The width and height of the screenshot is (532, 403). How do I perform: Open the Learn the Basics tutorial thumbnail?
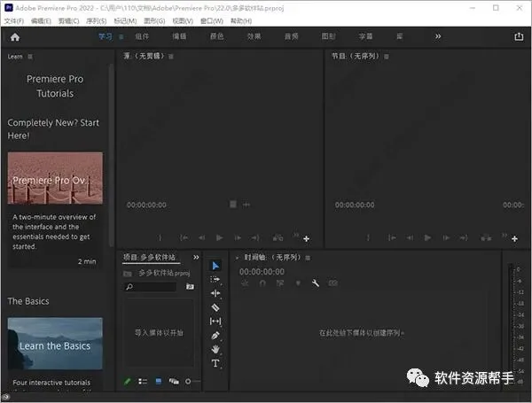[x=55, y=344]
